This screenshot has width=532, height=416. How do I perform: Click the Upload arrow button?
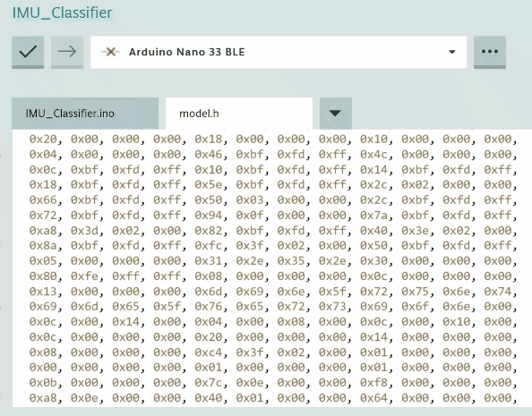pos(67,52)
